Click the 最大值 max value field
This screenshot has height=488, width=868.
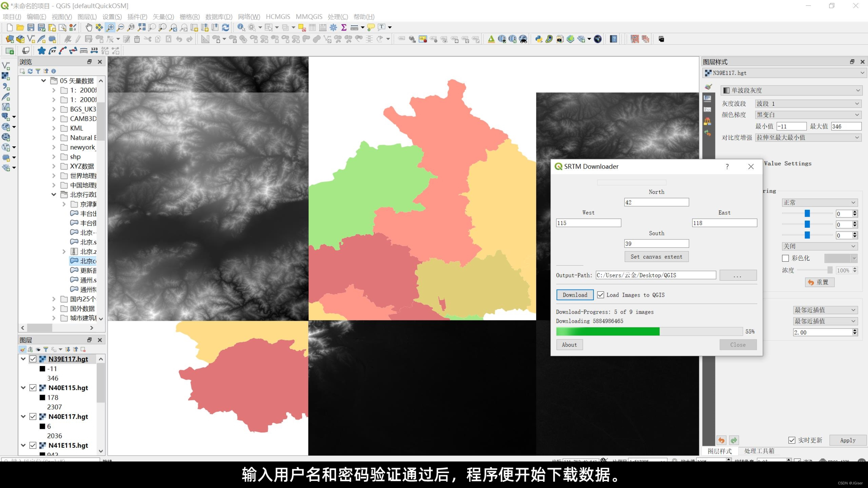(846, 126)
